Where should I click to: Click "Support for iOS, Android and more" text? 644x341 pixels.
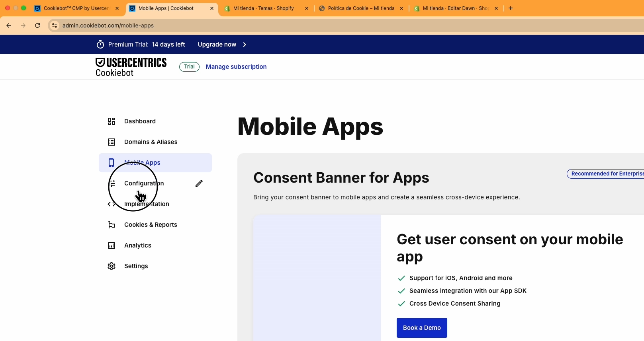pyautogui.click(x=461, y=278)
